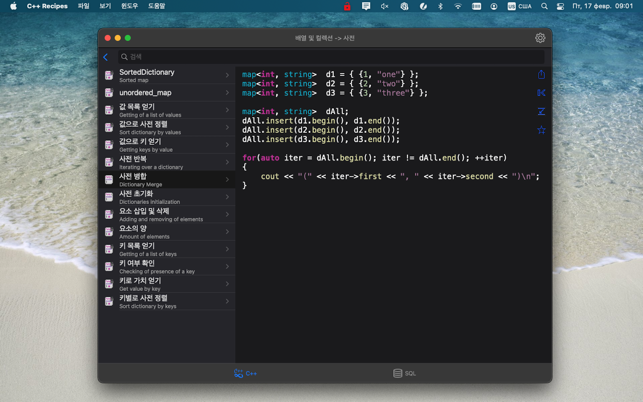Open the 윈도우 menu
Viewport: 643px width, 402px height.
[130, 6]
